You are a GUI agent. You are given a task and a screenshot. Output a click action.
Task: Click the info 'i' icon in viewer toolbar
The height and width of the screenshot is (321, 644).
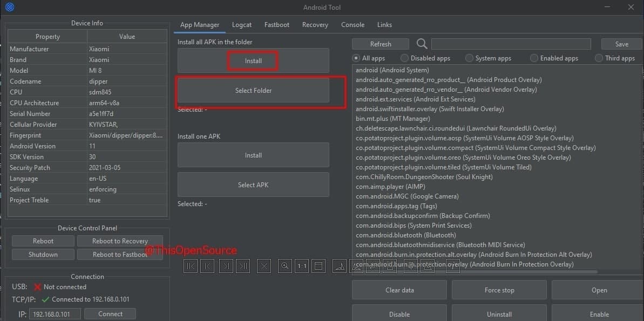coord(452,266)
